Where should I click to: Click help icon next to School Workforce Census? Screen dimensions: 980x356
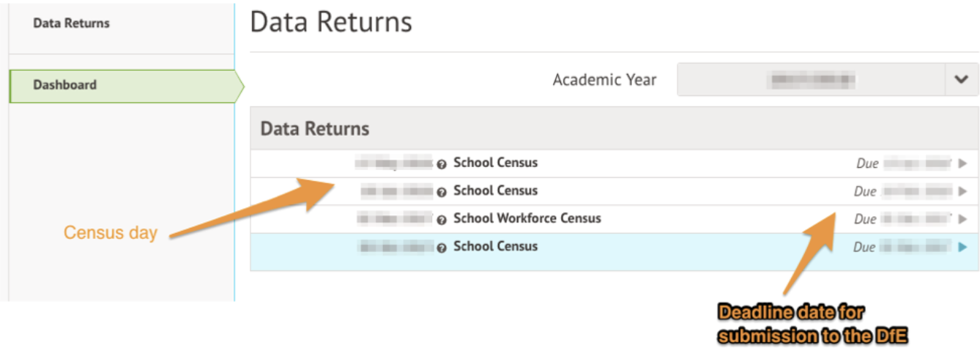(442, 220)
